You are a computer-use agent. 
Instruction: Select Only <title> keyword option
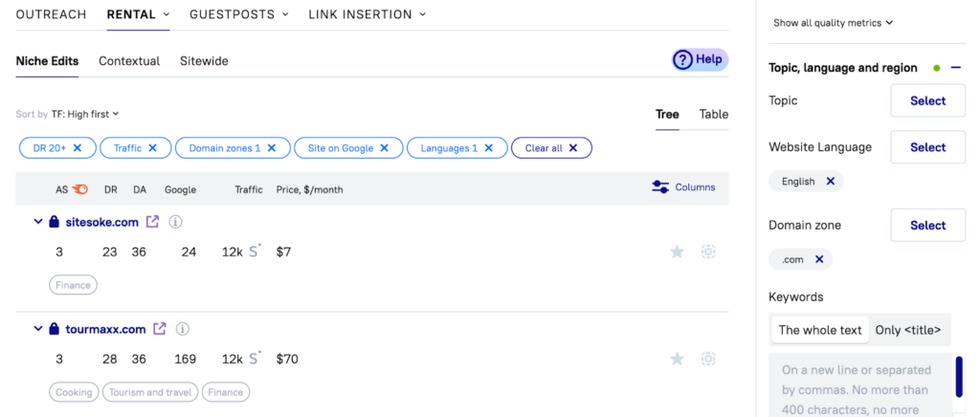click(908, 330)
